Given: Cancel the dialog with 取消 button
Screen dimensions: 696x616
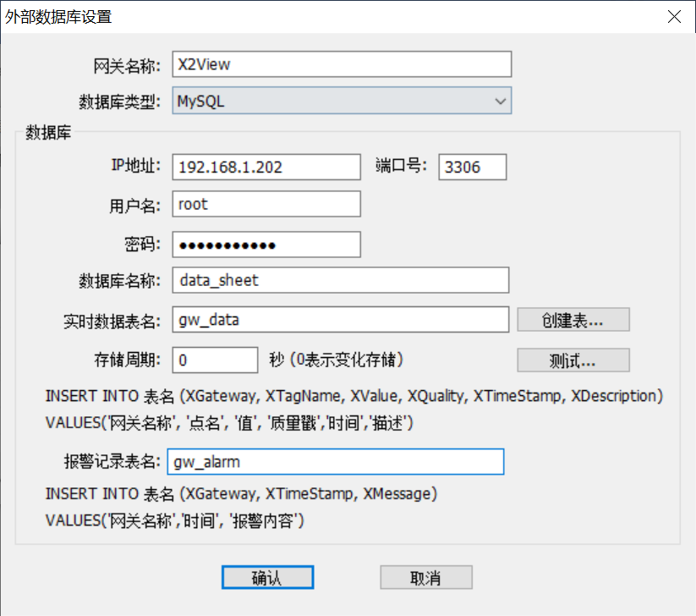Looking at the screenshot, I should click(426, 577).
